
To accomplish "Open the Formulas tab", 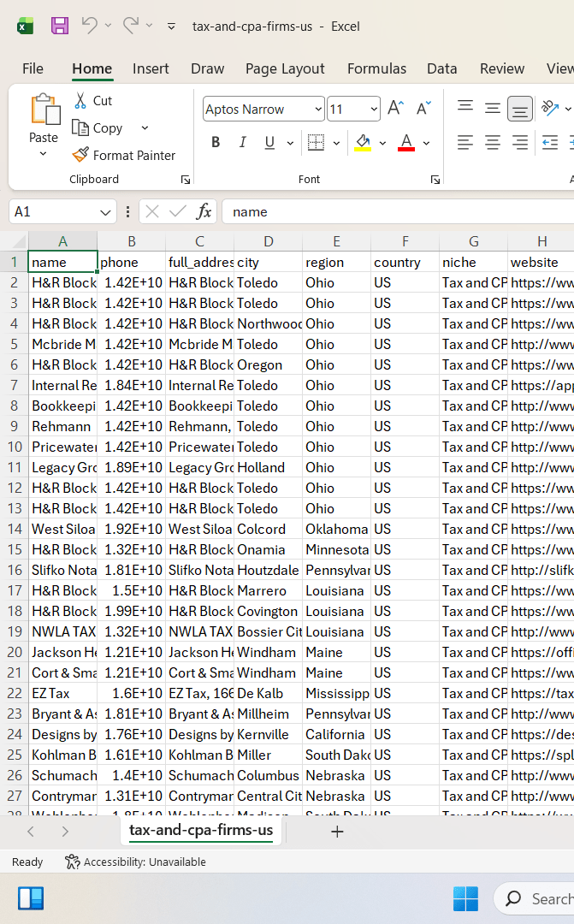I will point(376,68).
